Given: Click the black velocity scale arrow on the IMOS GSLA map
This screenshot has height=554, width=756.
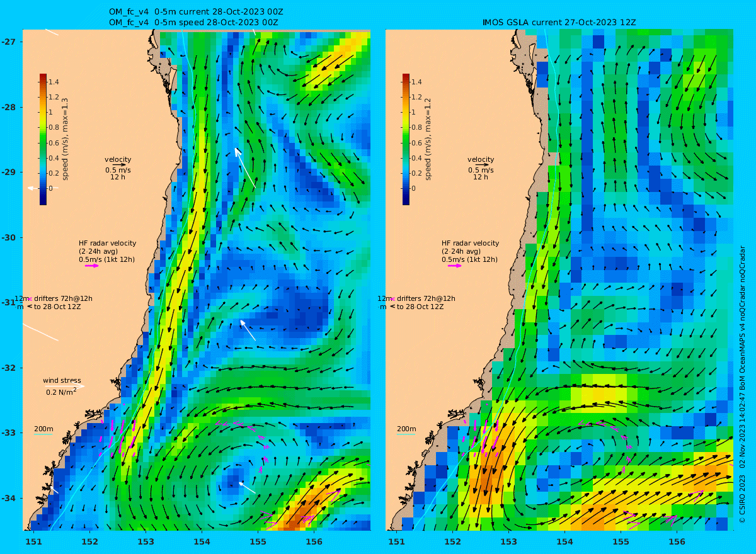Looking at the screenshot, I should click(482, 165).
